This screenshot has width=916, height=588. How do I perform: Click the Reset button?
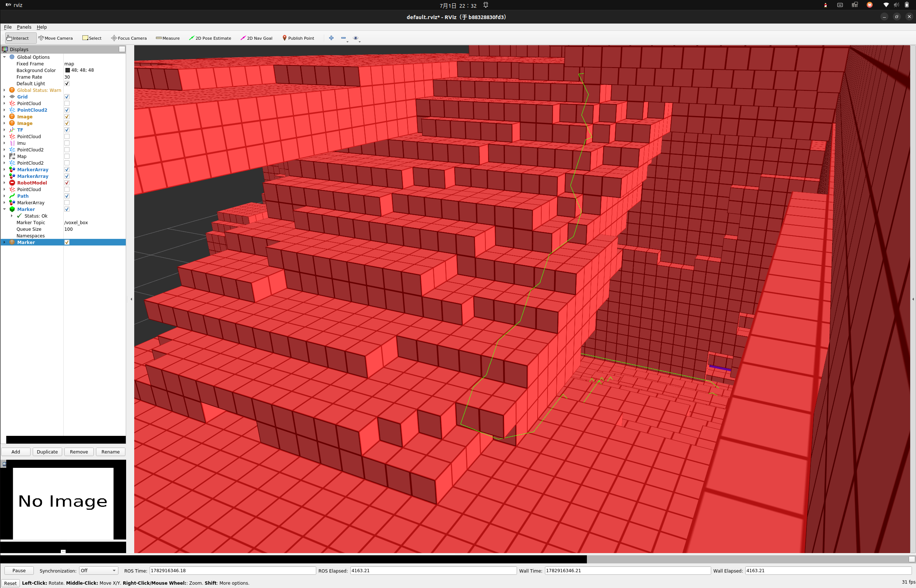click(x=10, y=583)
